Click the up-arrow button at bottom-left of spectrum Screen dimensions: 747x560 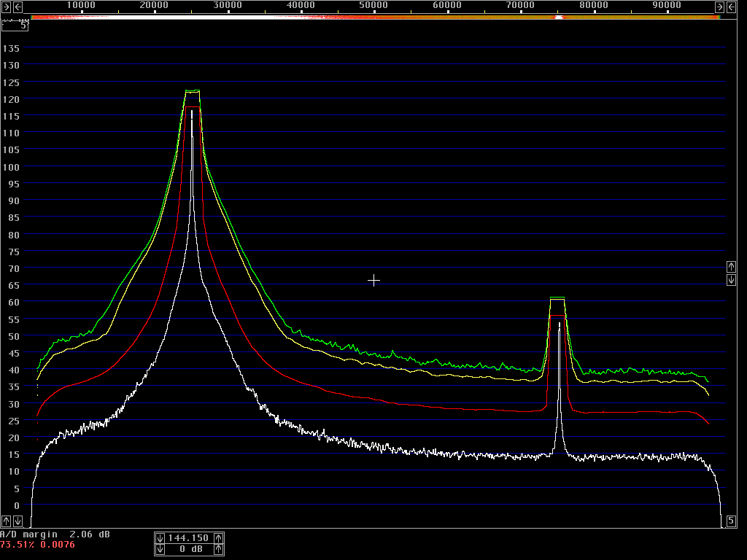coord(6,521)
